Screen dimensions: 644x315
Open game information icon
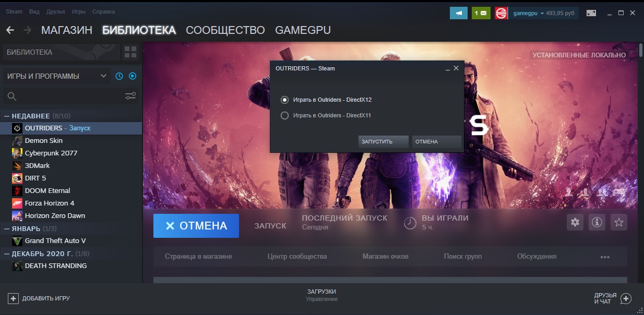pyautogui.click(x=597, y=222)
